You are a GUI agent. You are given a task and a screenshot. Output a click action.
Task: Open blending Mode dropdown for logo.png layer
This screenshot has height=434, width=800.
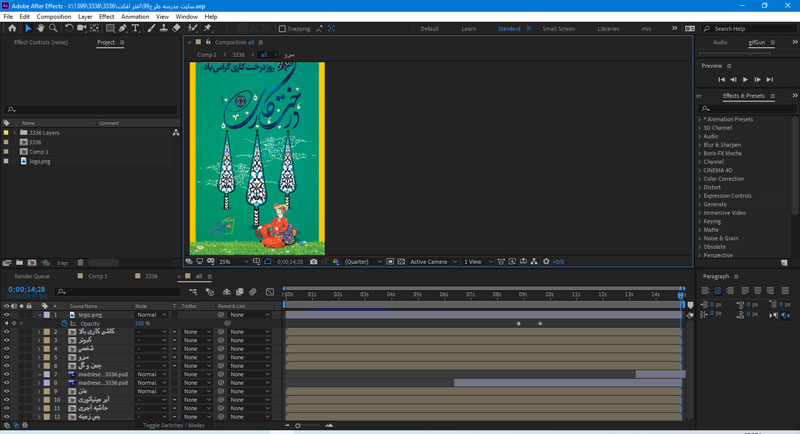pyautogui.click(x=152, y=315)
